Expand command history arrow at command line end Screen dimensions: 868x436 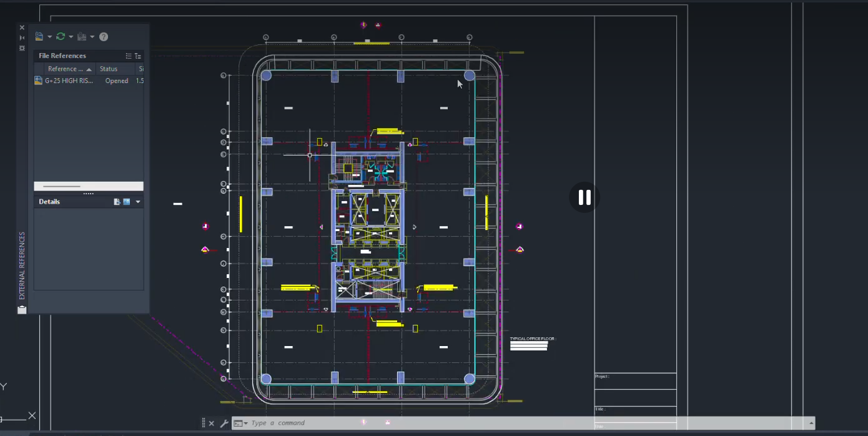coord(811,423)
